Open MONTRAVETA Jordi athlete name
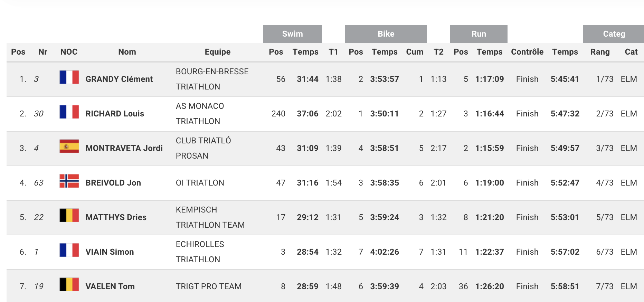This screenshot has width=644, height=302. click(x=124, y=148)
